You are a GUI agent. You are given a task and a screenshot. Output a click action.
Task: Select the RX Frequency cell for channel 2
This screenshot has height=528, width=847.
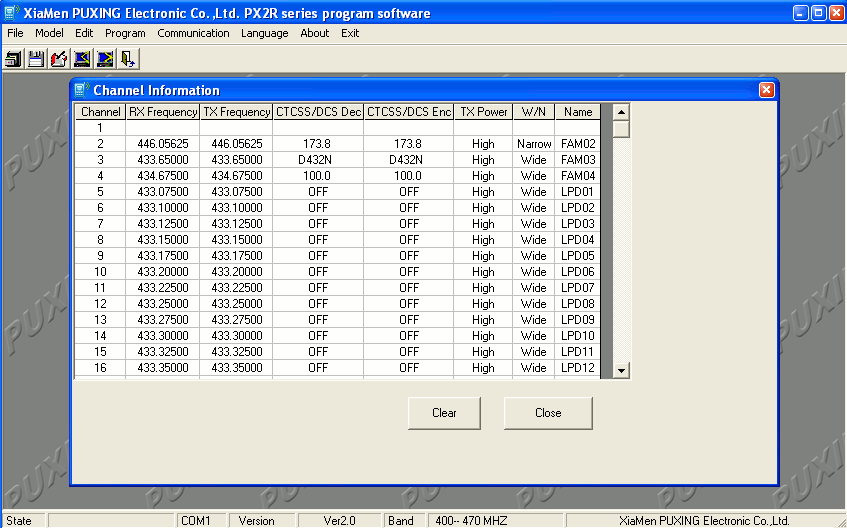point(163,144)
